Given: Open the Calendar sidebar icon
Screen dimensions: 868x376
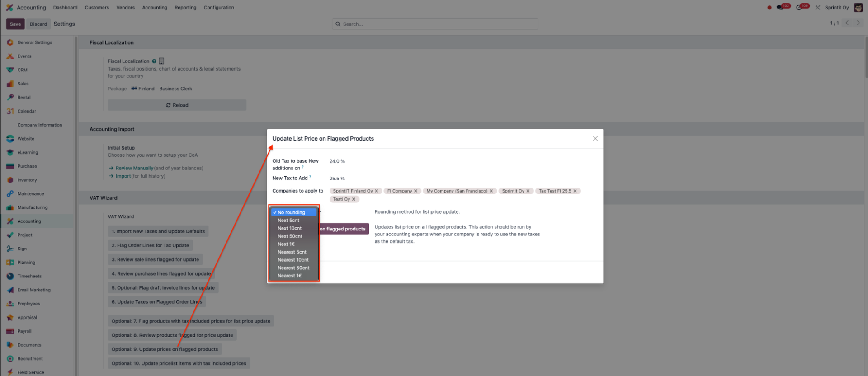Looking at the screenshot, I should pos(10,111).
